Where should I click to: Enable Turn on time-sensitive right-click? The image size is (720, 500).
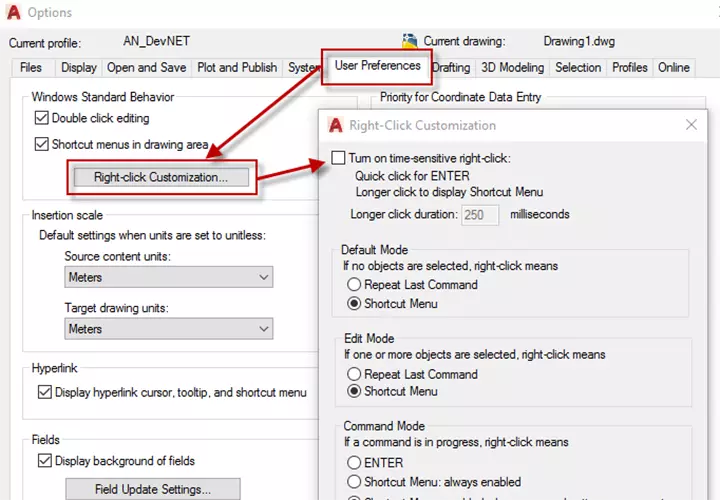[x=338, y=158]
